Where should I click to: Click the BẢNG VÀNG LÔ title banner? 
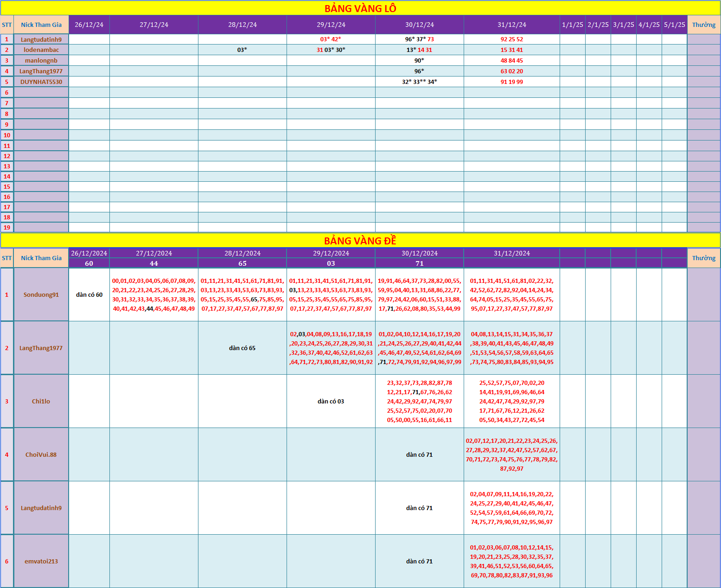[360, 8]
